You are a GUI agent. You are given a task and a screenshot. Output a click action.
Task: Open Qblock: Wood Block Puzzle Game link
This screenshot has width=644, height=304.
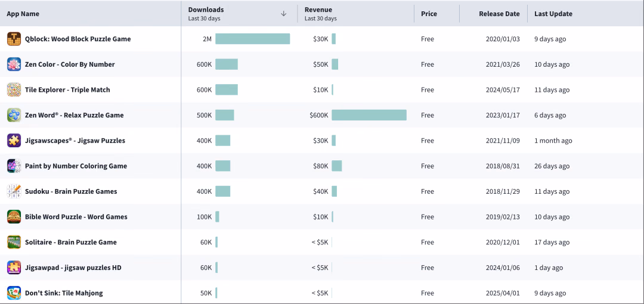click(78, 39)
